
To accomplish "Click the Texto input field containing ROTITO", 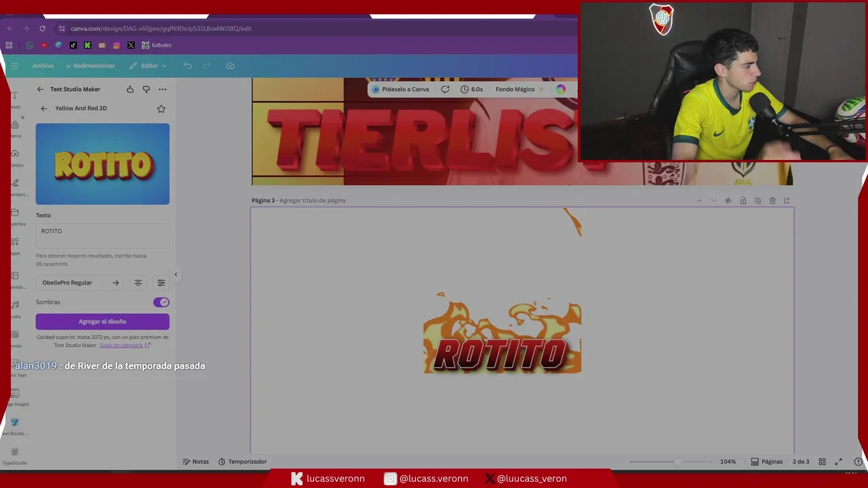I will [x=102, y=236].
